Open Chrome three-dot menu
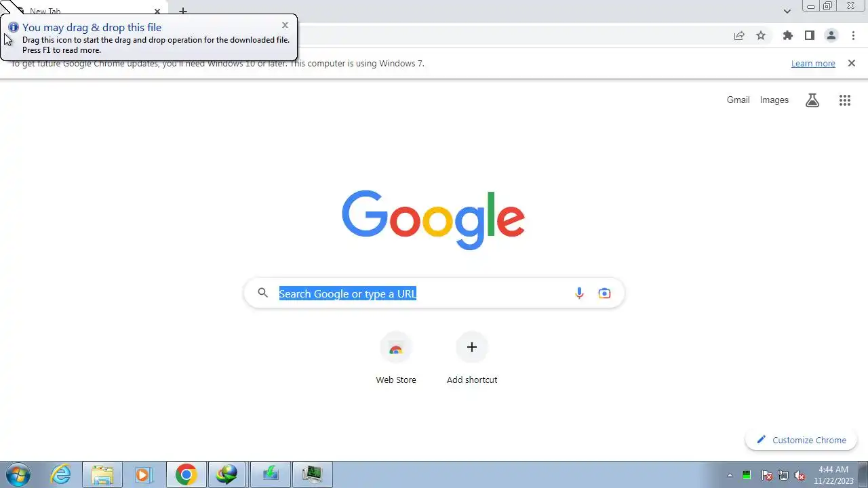 (853, 35)
